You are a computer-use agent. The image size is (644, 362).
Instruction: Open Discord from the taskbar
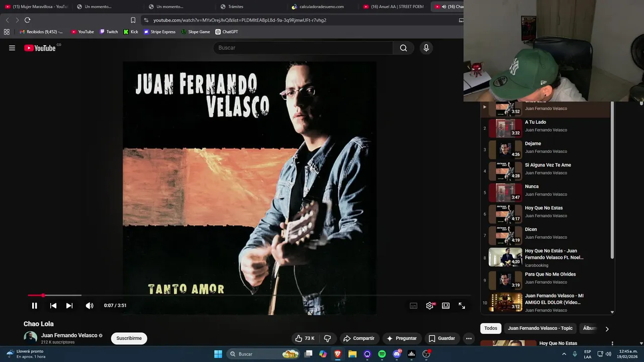397,354
